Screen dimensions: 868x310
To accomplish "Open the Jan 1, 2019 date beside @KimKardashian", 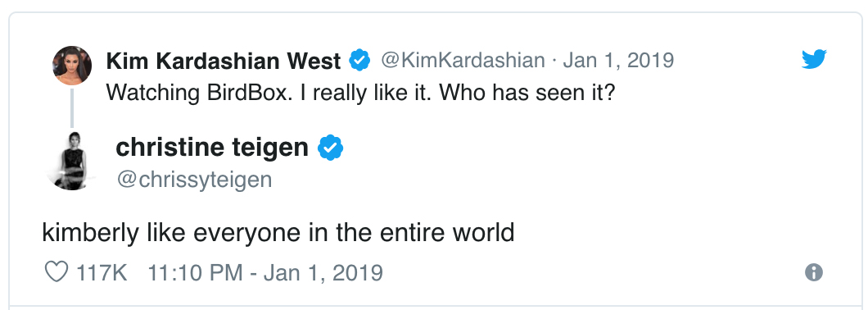I will coord(618,61).
